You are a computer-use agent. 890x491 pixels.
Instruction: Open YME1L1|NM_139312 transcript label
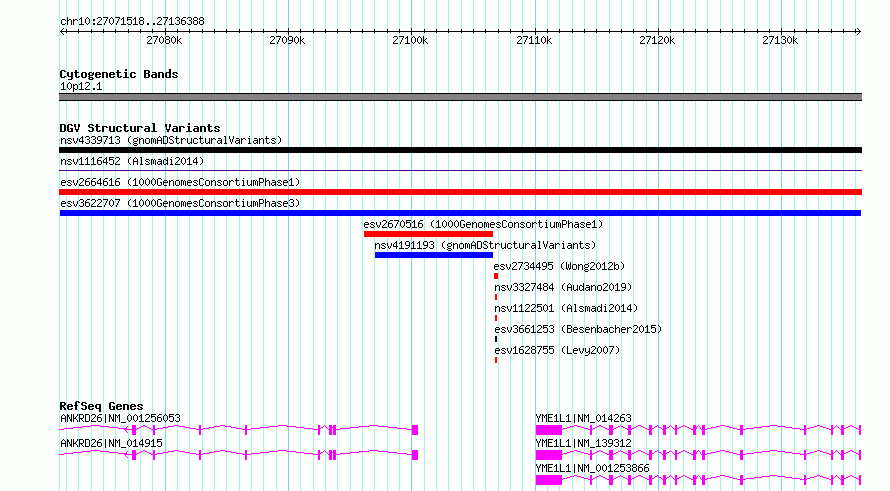(x=583, y=443)
